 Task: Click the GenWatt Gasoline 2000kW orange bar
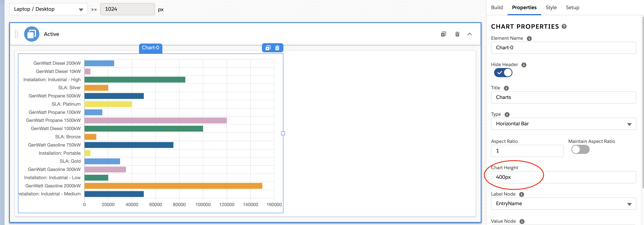pos(173,186)
